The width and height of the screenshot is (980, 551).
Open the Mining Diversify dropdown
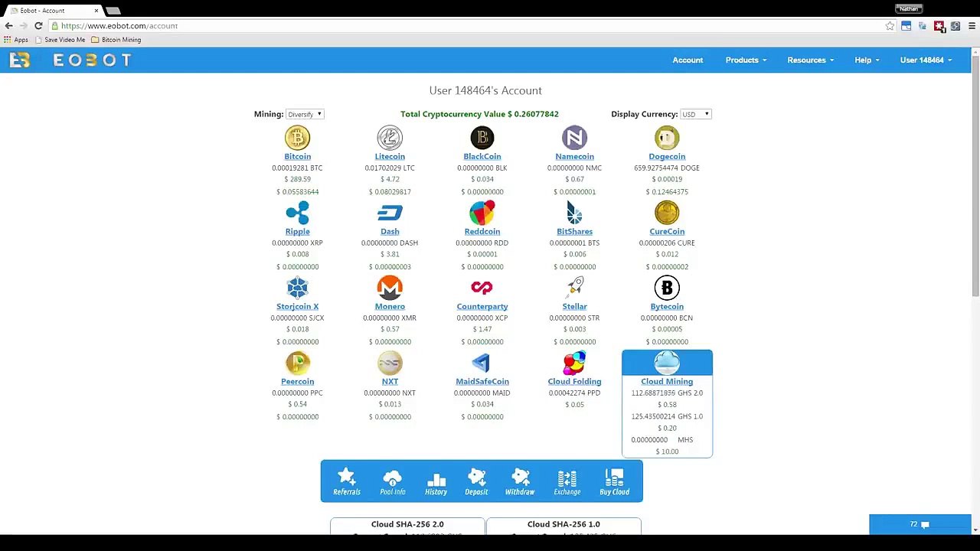click(x=305, y=114)
